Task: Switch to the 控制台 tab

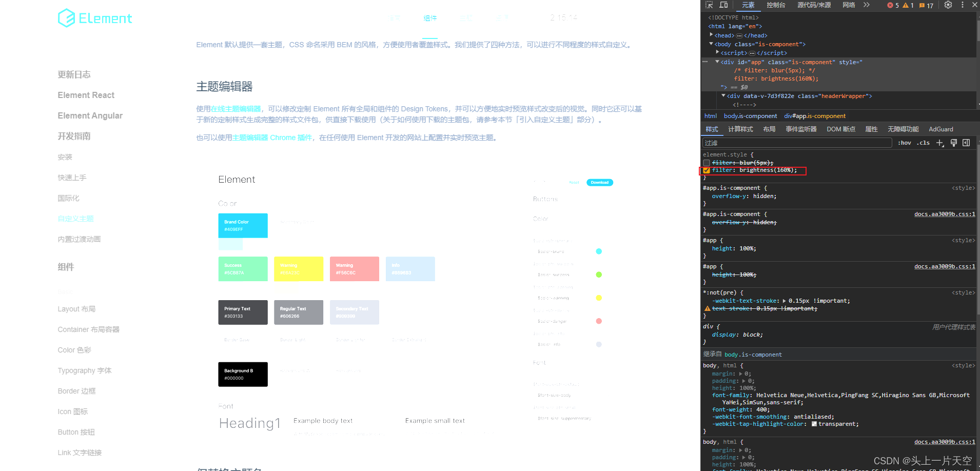Action: (776, 5)
